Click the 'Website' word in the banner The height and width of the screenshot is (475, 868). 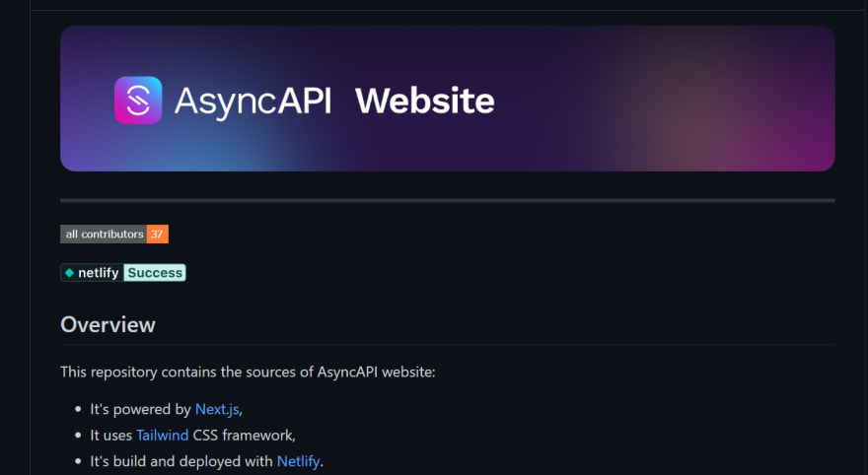tap(424, 101)
